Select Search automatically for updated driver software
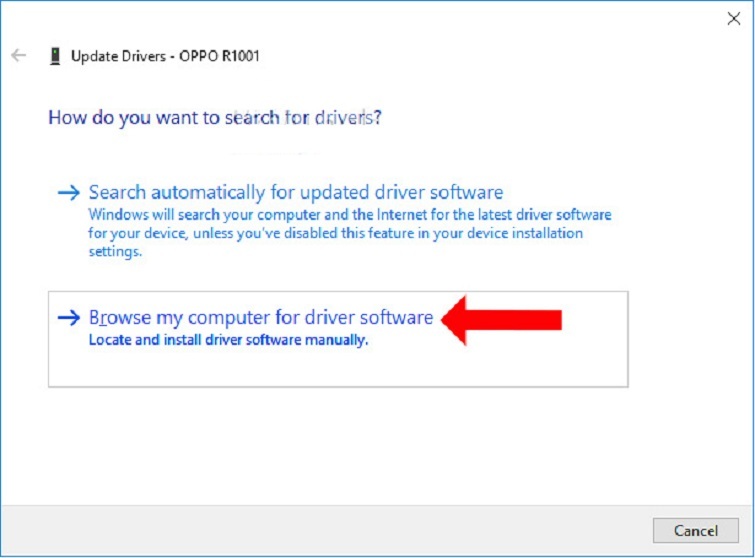This screenshot has width=755, height=558. pyautogui.click(x=295, y=192)
